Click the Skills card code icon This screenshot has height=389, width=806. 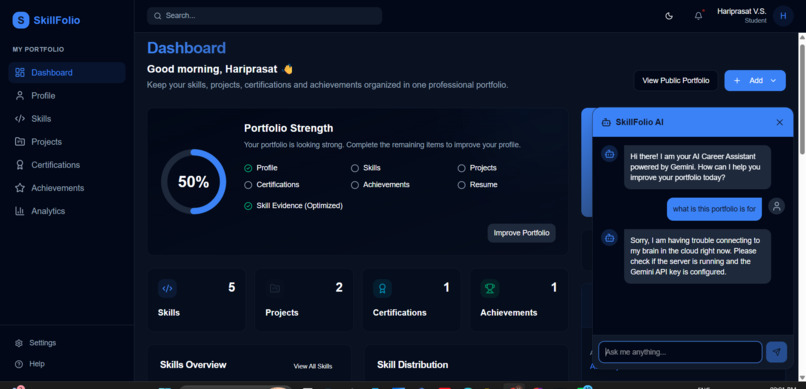(167, 289)
